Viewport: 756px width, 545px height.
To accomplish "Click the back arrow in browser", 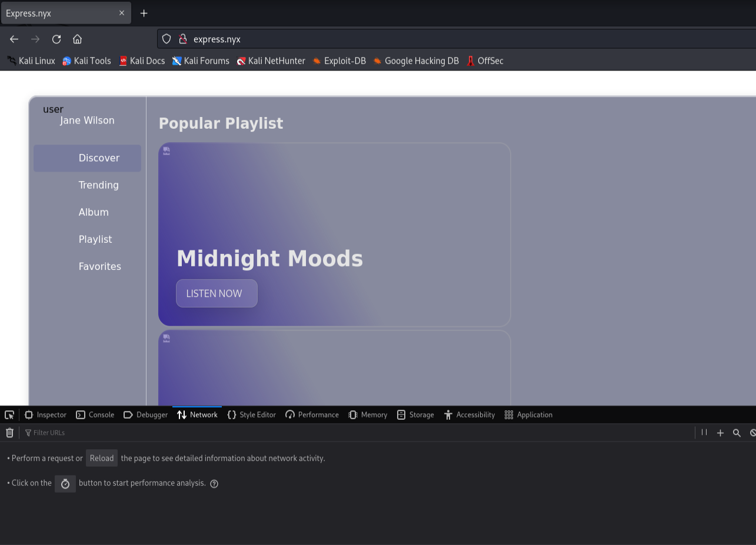I will coord(14,39).
